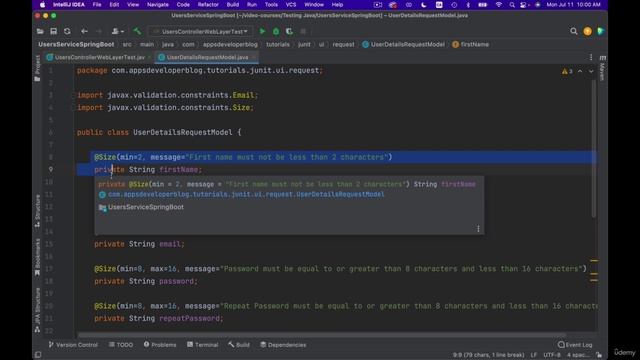This screenshot has height=360, width=640.
Task: Click the UsersServiceSpringBoot module row in the popup
Action: (141, 207)
